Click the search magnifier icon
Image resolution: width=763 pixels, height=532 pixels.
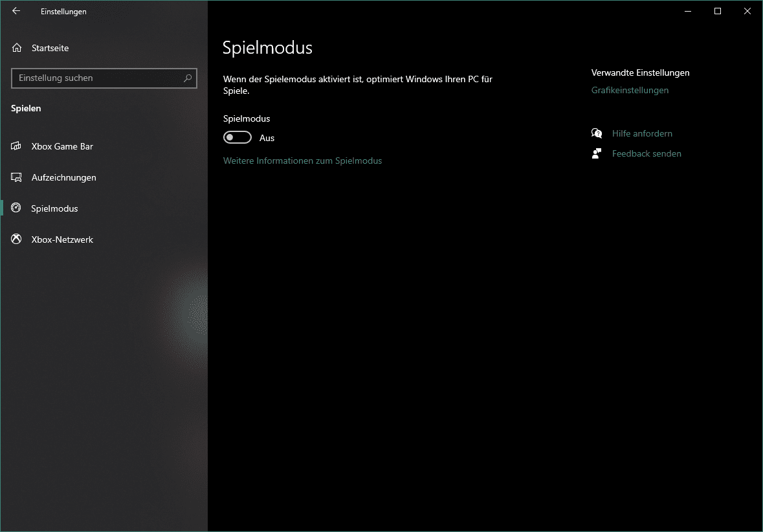[x=188, y=78]
